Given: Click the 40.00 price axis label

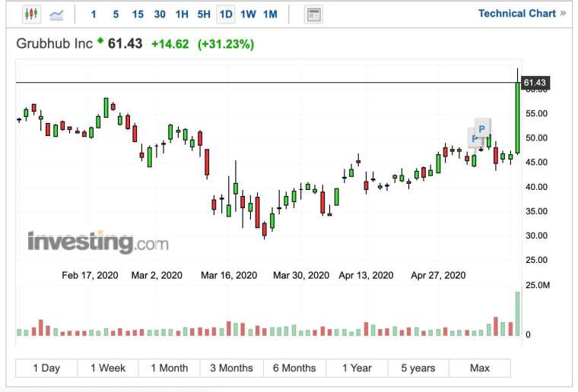Looking at the screenshot, I should (536, 187).
